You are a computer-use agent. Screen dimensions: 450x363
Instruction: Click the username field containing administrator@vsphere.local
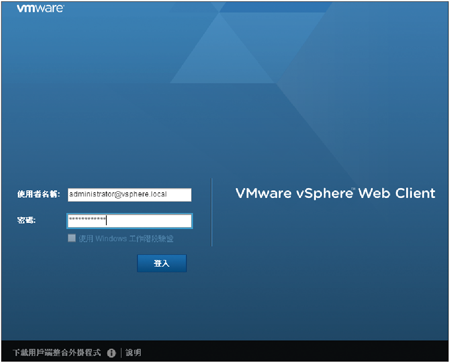[129, 195]
